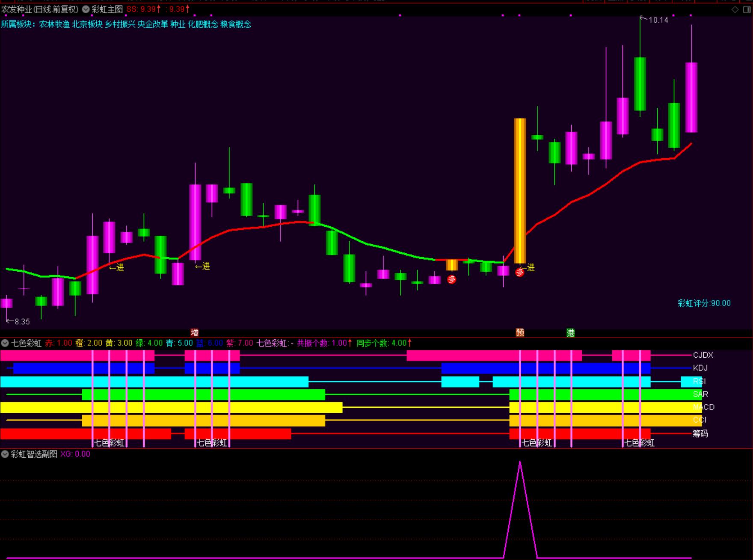Click the 橙: 2.00 legend value
The height and width of the screenshot is (560, 753).
click(x=89, y=343)
